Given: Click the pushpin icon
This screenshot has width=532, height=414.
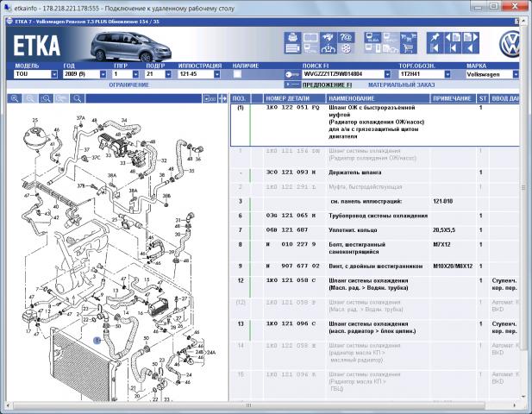Looking at the screenshot, I should tap(435, 37).
